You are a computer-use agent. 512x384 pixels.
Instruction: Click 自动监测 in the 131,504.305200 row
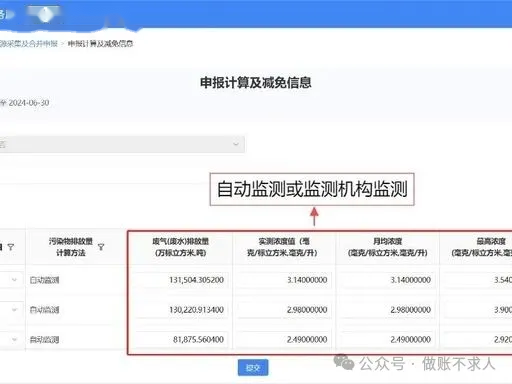tap(44, 280)
